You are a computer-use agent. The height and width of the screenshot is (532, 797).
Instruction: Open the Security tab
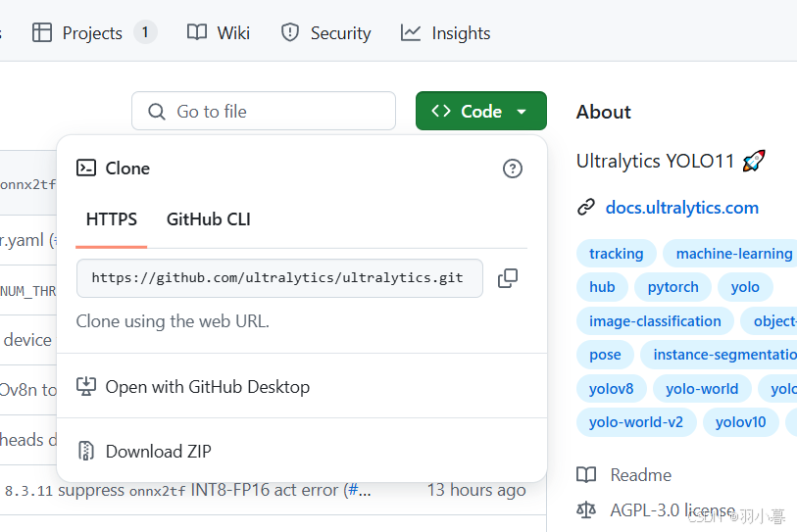point(325,33)
